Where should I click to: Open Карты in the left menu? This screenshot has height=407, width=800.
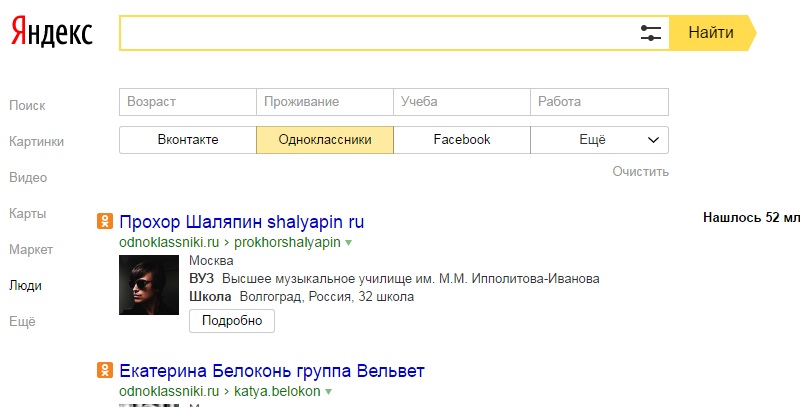pyautogui.click(x=28, y=213)
